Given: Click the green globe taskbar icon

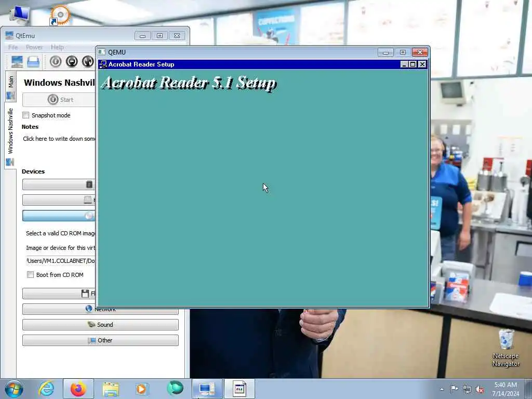Looking at the screenshot, I should pyautogui.click(x=175, y=389).
